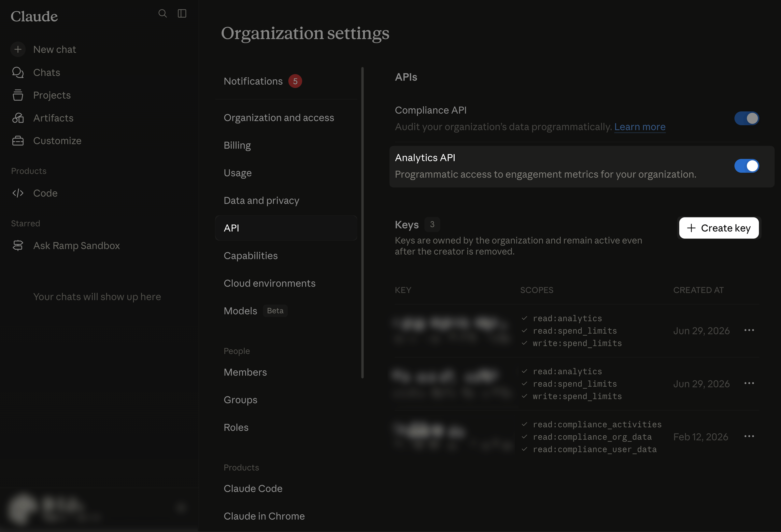Open options for the first Jun 29 key

point(749,330)
